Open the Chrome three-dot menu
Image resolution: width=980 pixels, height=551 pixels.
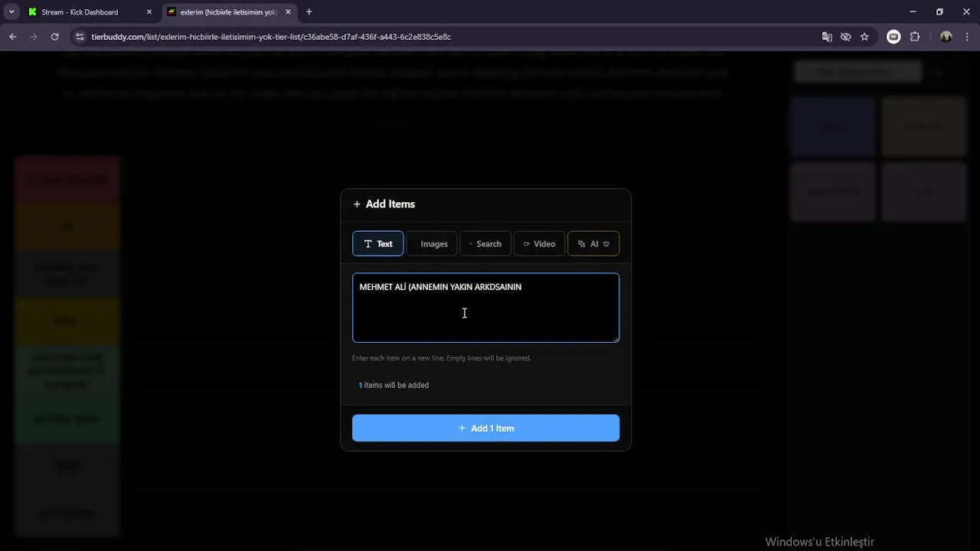coord(967,37)
